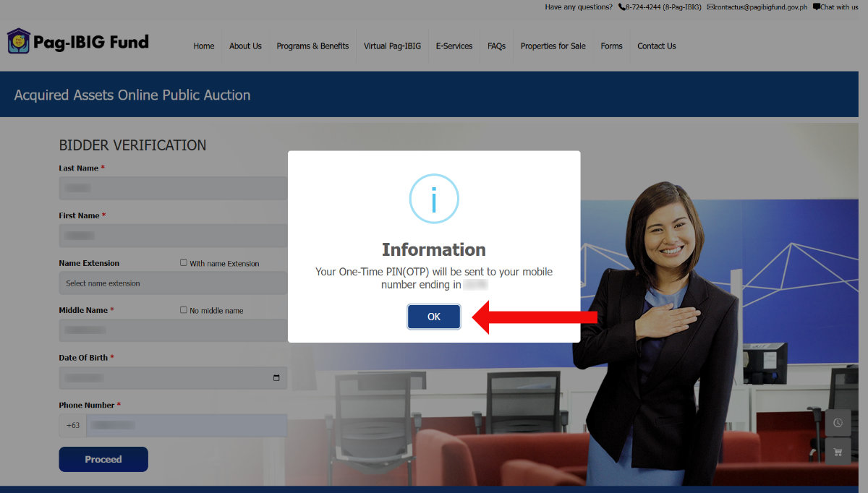The image size is (868, 493).
Task: Click the clock icon on right edge
Action: click(838, 423)
